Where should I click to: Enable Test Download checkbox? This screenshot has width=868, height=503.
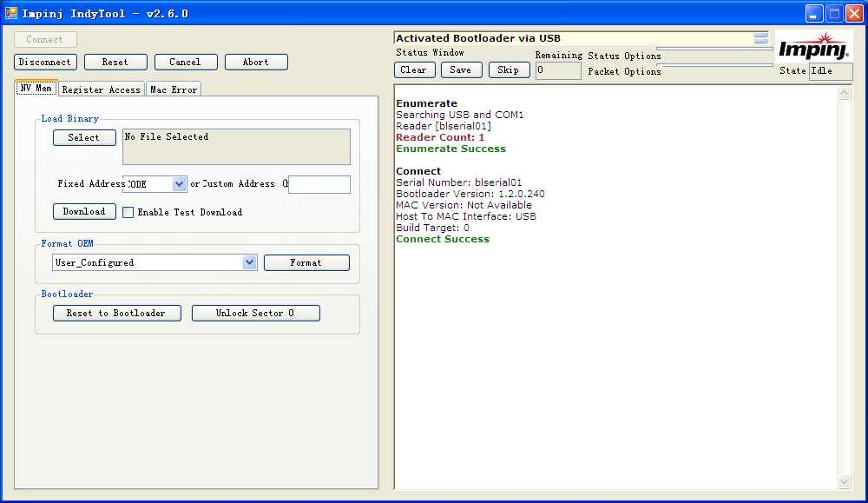(128, 212)
